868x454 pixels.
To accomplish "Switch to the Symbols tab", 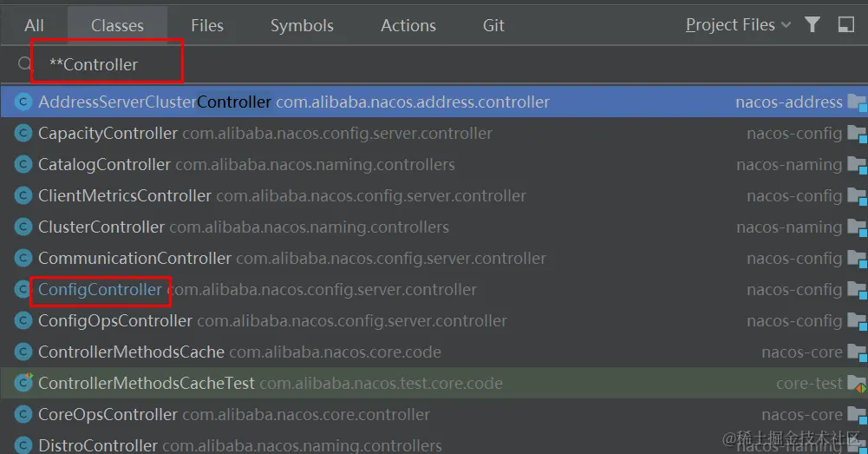I will pos(302,25).
